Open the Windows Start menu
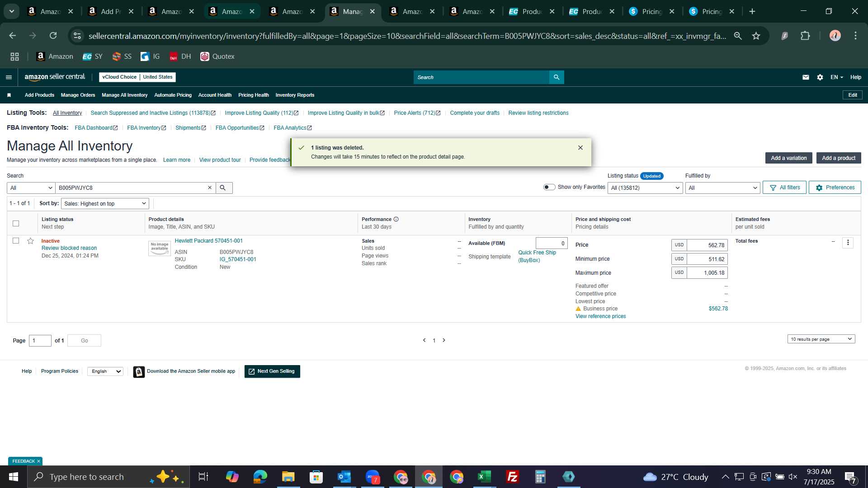The image size is (868, 488). click(x=13, y=477)
